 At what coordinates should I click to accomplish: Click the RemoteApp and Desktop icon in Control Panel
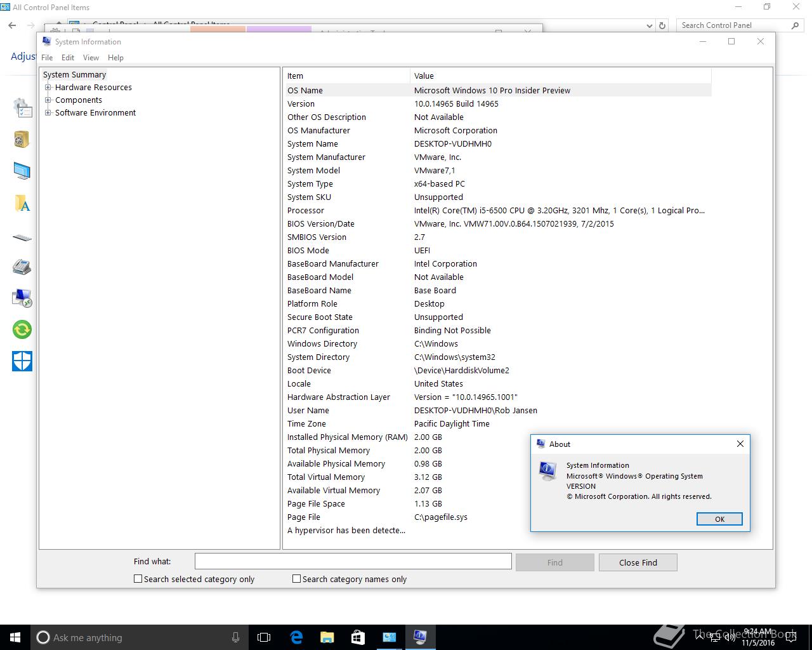22,298
